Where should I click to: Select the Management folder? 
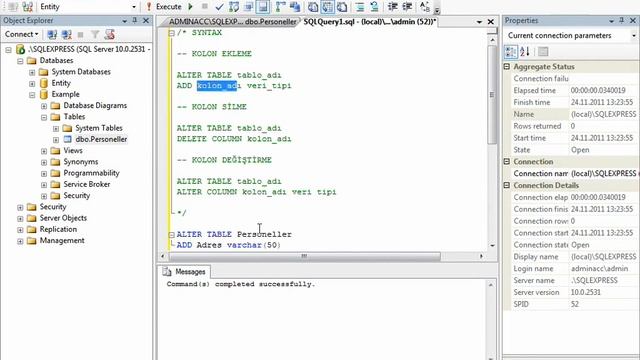click(62, 240)
